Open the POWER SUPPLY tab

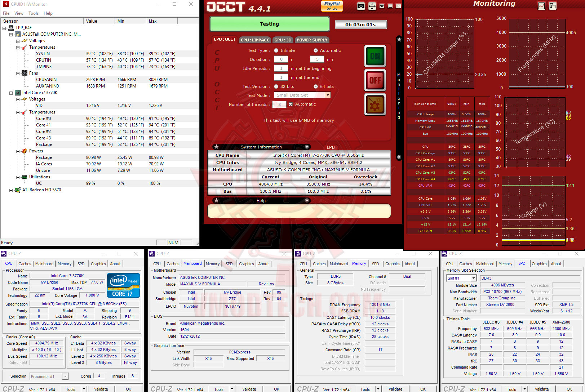pos(312,40)
